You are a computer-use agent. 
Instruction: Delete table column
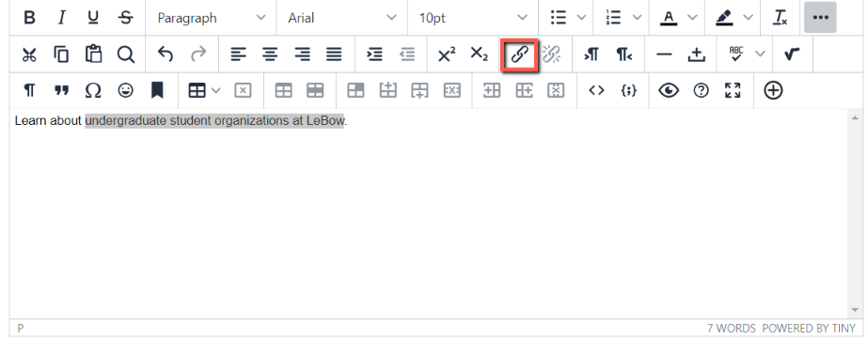pos(556,90)
